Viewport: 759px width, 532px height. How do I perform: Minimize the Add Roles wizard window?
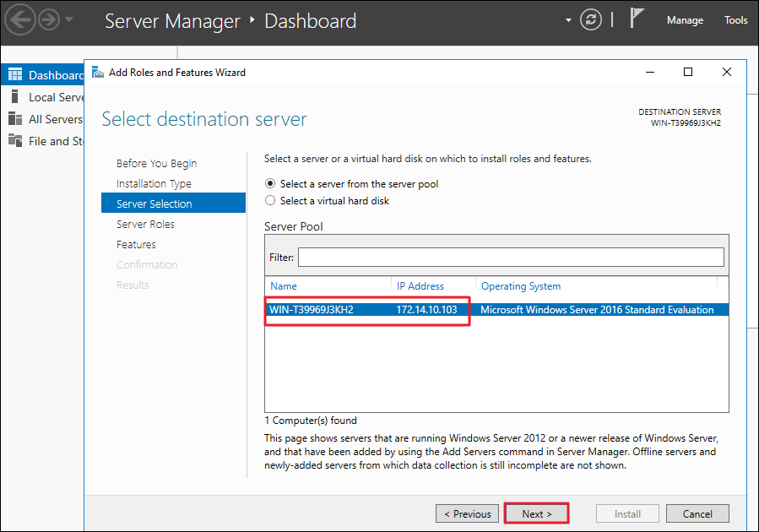(x=650, y=72)
